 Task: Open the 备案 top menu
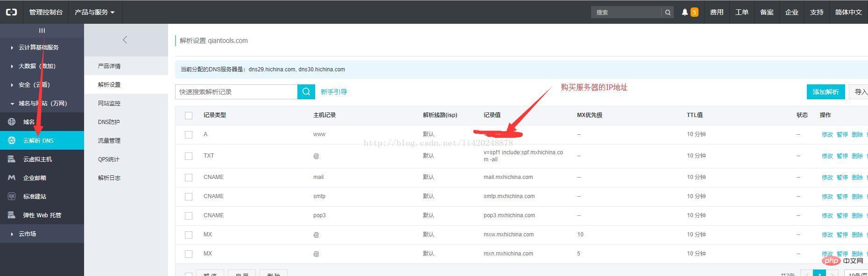[767, 12]
